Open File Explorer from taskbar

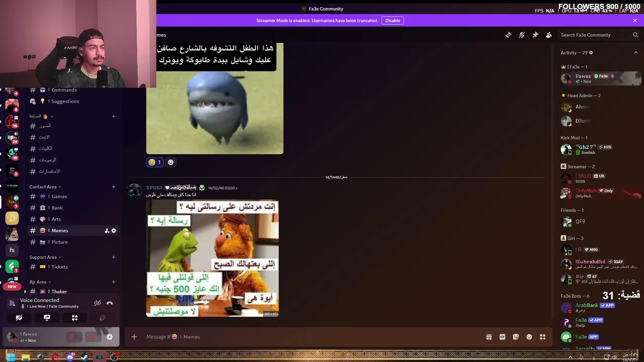(26, 357)
